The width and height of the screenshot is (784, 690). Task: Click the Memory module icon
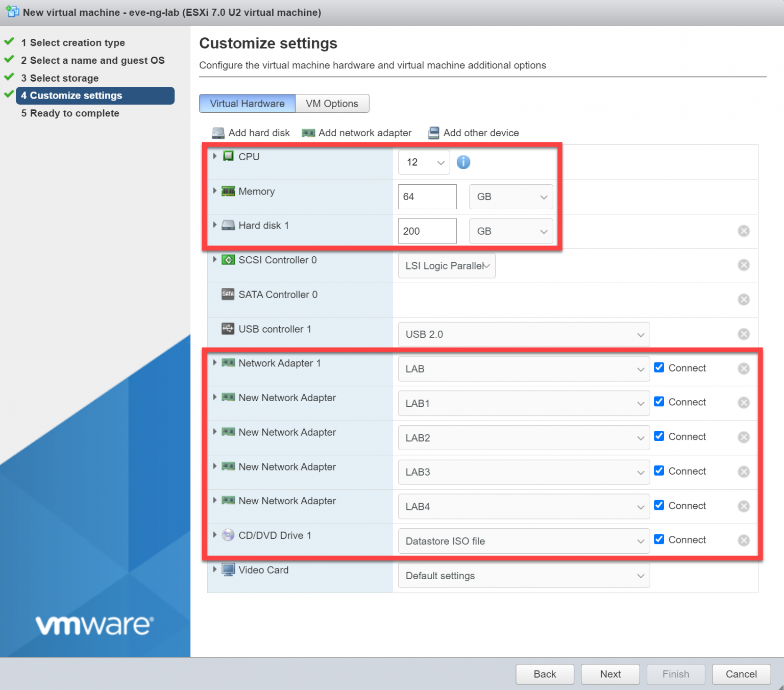click(x=228, y=191)
